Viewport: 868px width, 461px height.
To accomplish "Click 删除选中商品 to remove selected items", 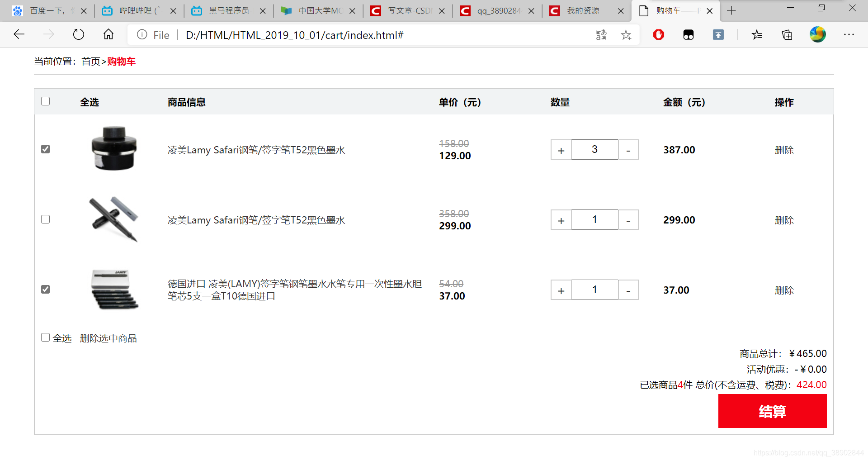I will click(108, 338).
